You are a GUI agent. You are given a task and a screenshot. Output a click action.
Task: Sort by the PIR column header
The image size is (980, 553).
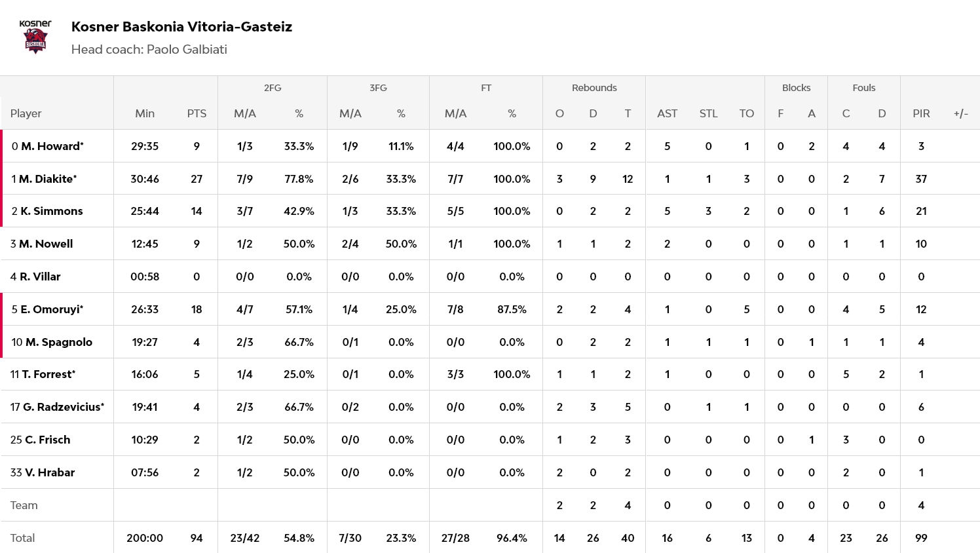[x=921, y=113]
